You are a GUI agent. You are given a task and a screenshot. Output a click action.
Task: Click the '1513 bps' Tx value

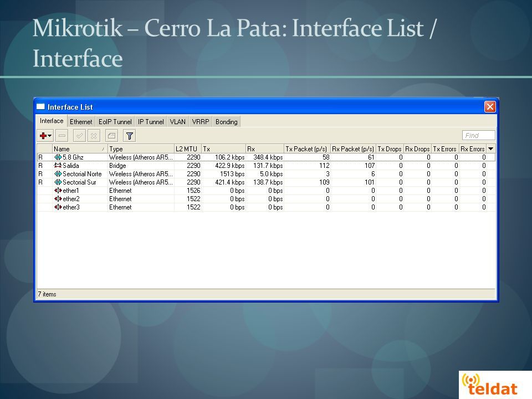pos(232,173)
